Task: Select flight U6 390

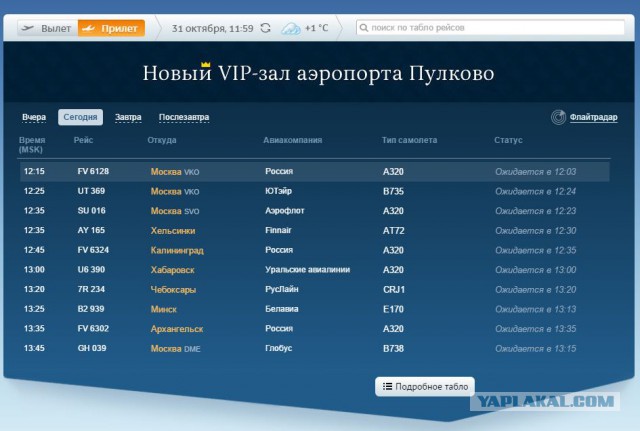Action: tap(91, 269)
